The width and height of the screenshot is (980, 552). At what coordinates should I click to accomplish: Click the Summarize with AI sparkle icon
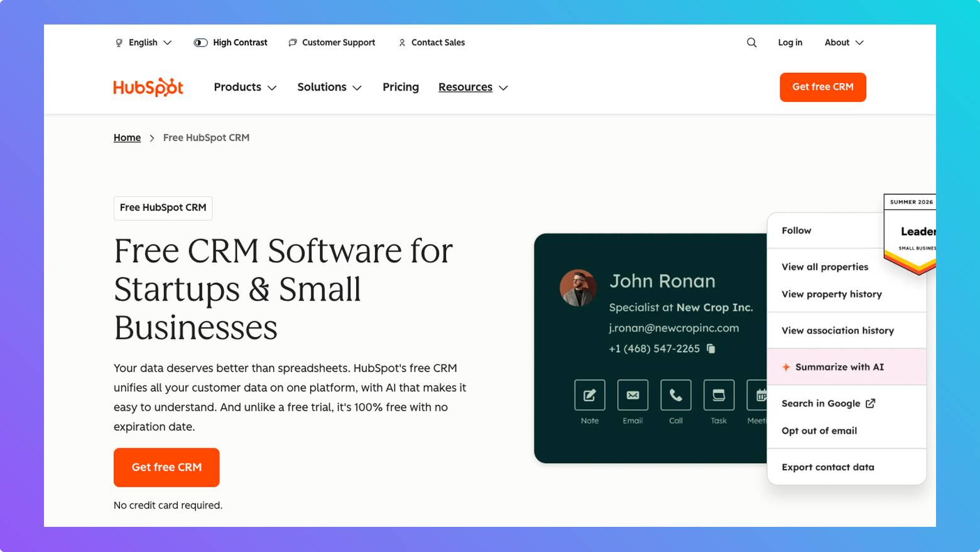(x=786, y=367)
